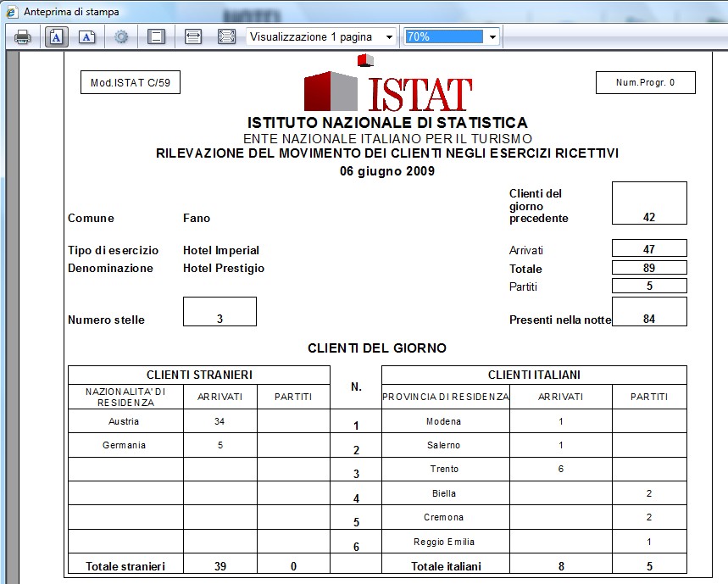The width and height of the screenshot is (728, 584).
Task: Click 'Num.Progr. 0' box
Action: [x=645, y=82]
